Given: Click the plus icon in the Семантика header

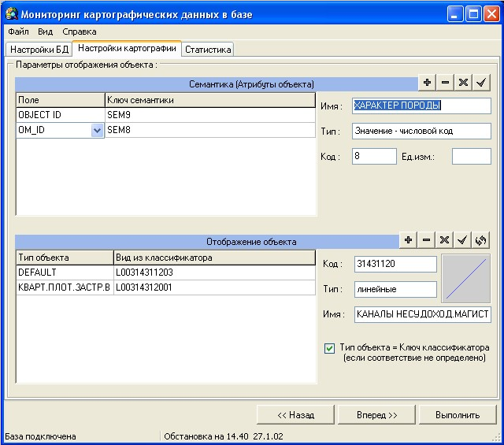Looking at the screenshot, I should (428, 82).
